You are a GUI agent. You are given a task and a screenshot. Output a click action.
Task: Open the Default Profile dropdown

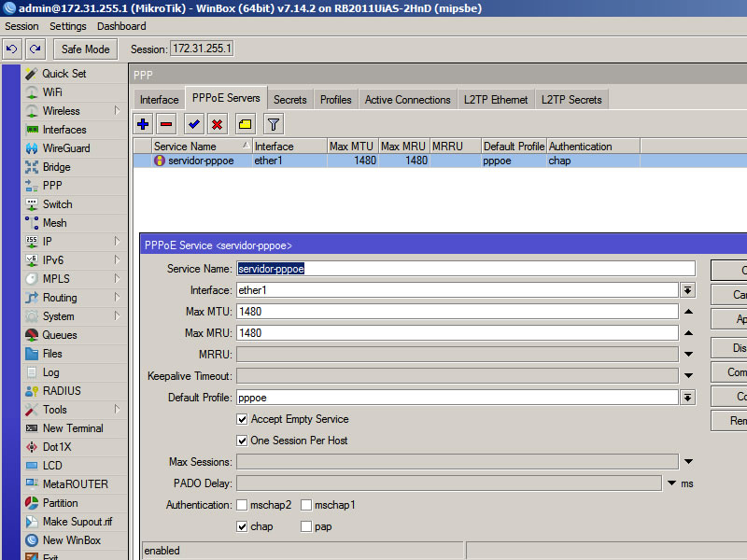pyautogui.click(x=687, y=399)
